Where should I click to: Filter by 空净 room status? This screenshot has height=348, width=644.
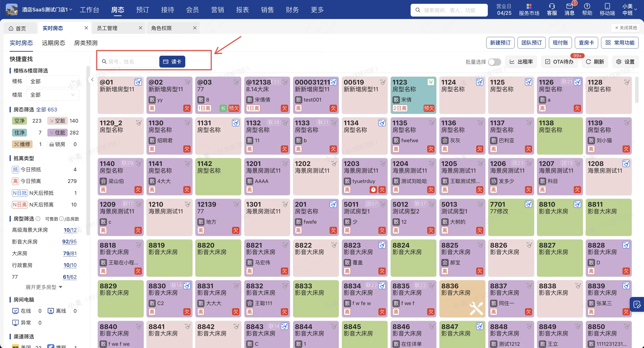[19, 121]
